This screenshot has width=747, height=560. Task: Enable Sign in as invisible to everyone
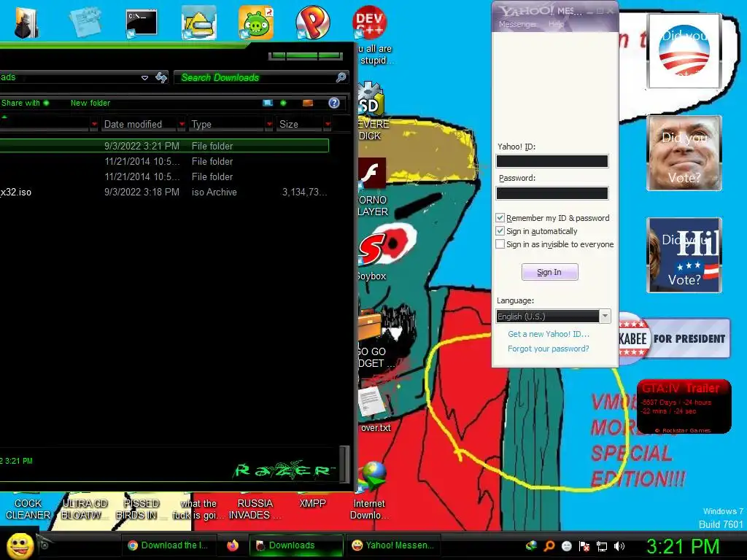point(500,244)
